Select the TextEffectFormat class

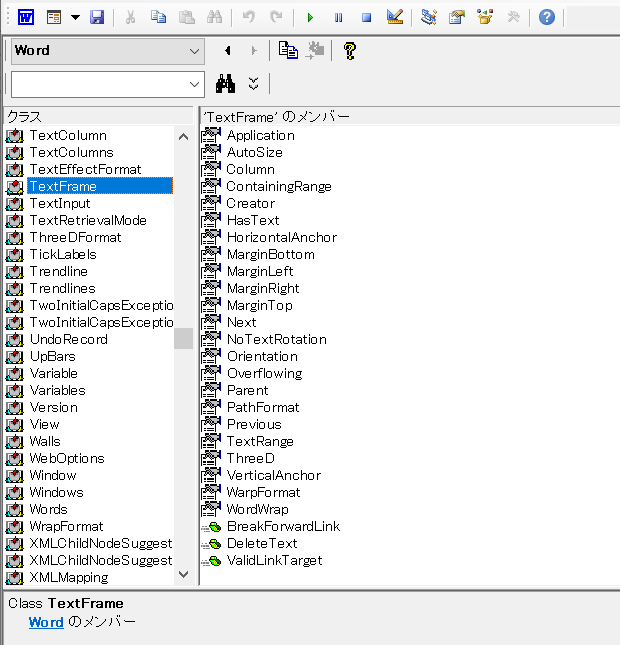(x=86, y=169)
